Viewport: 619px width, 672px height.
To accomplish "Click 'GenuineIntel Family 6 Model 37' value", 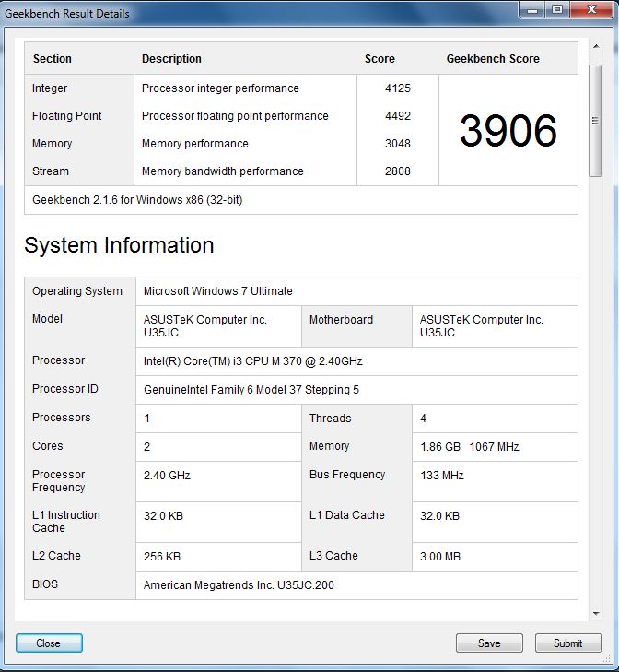I will point(251,390).
